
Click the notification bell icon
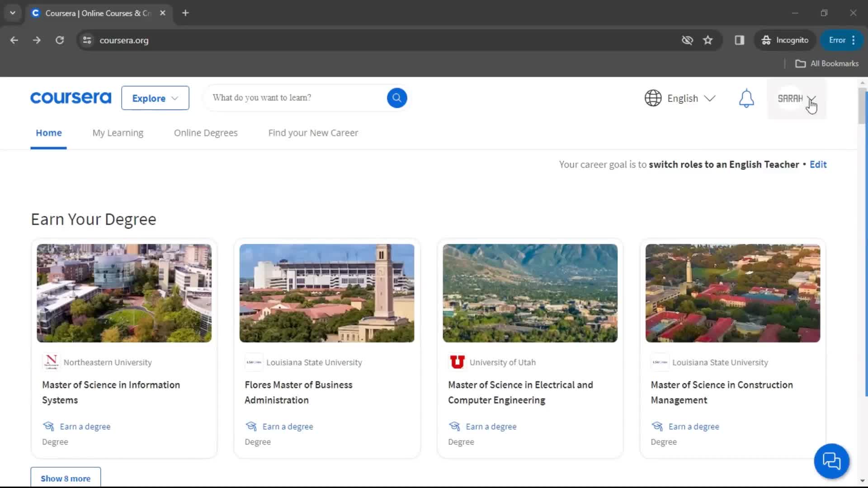point(747,98)
